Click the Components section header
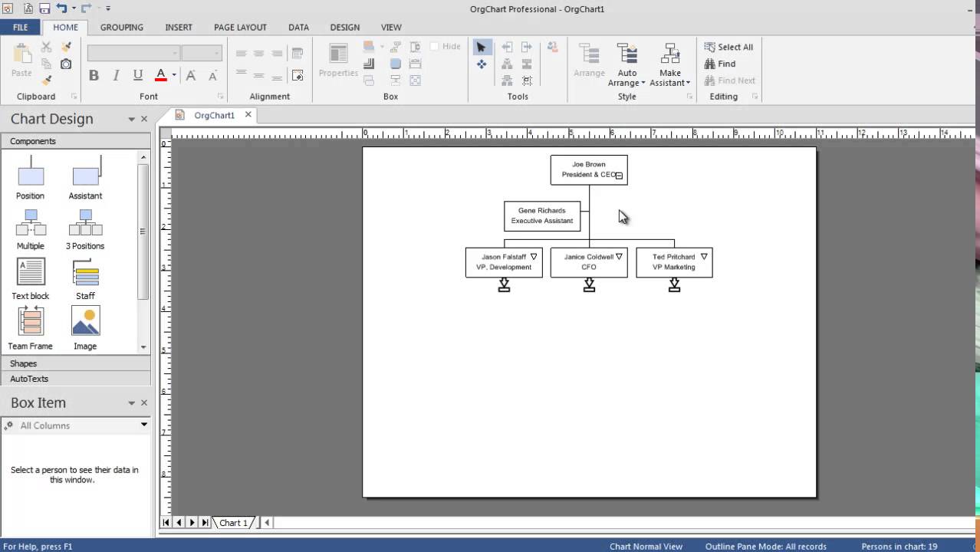Image resolution: width=980 pixels, height=552 pixels. [x=75, y=141]
